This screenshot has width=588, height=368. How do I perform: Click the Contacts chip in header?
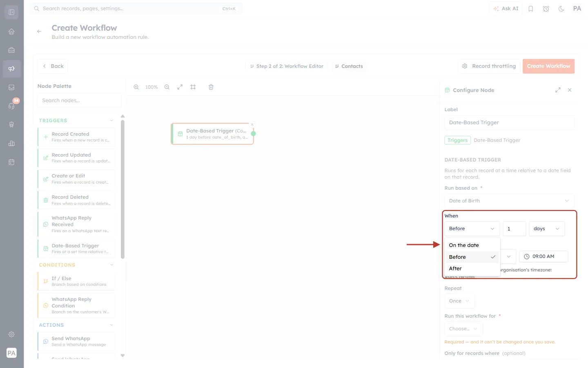[349, 66]
